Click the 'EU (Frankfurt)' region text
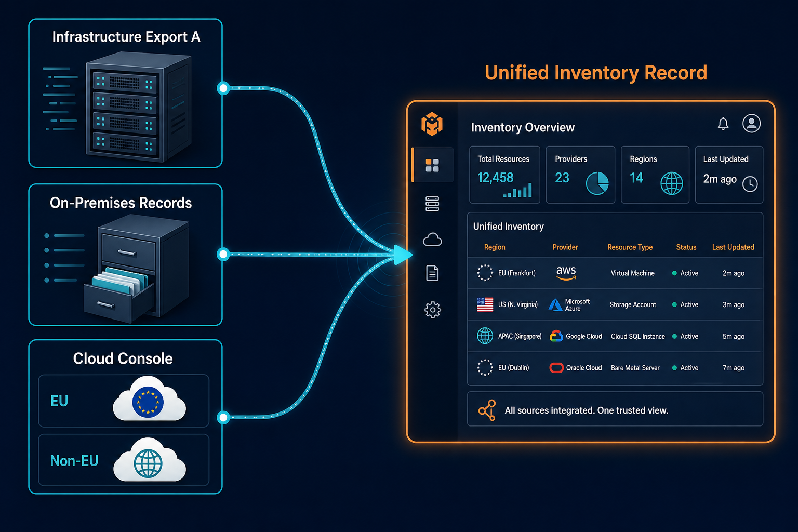Viewport: 798px width, 532px height. click(x=517, y=273)
